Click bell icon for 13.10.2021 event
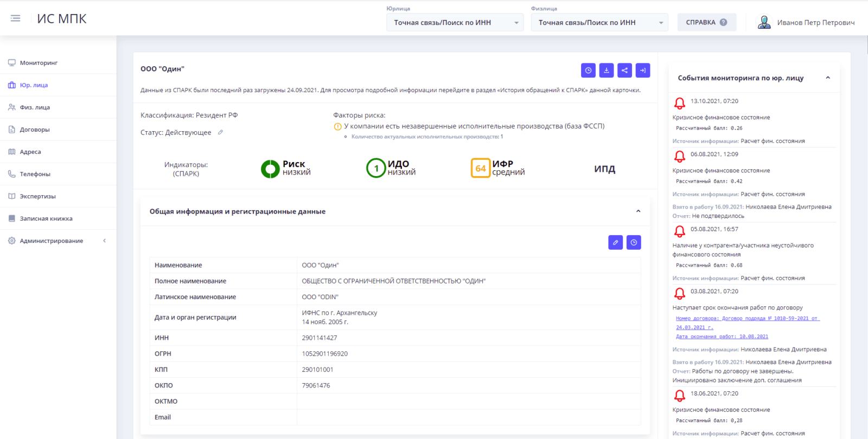The width and height of the screenshot is (868, 439). [680, 104]
